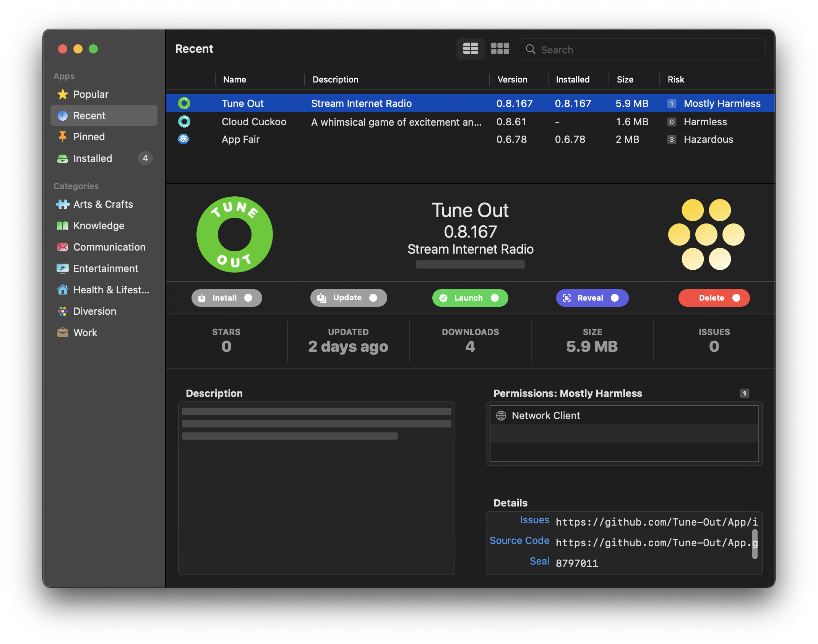Image resolution: width=818 pixels, height=644 pixels.
Task: Click the Recent clock icon
Action: point(63,116)
